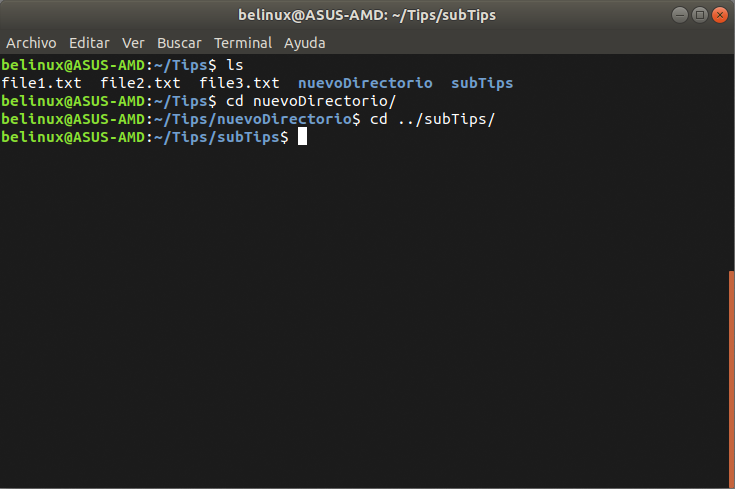Open the Ver menu
The width and height of the screenshot is (735, 489).
133,43
